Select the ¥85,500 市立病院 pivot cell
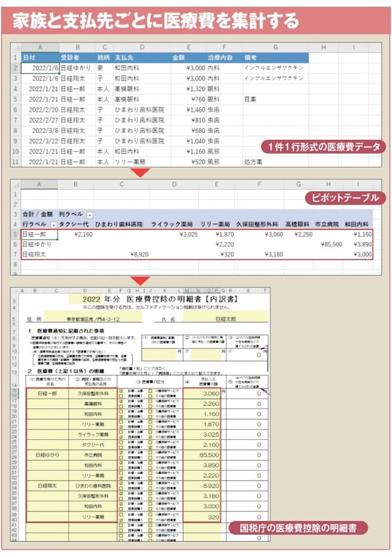Image resolution: width=392 pixels, height=557 pixels. point(329,244)
